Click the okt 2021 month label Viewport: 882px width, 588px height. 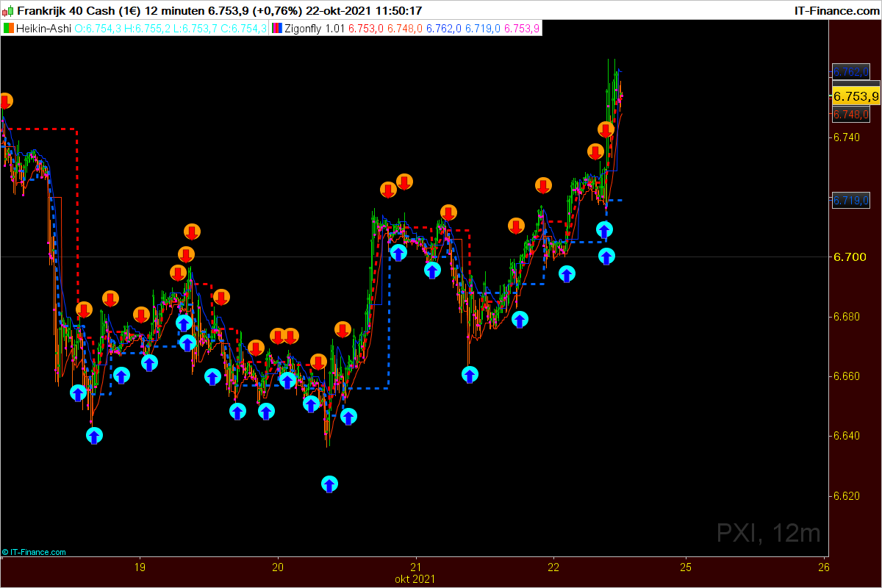point(415,579)
